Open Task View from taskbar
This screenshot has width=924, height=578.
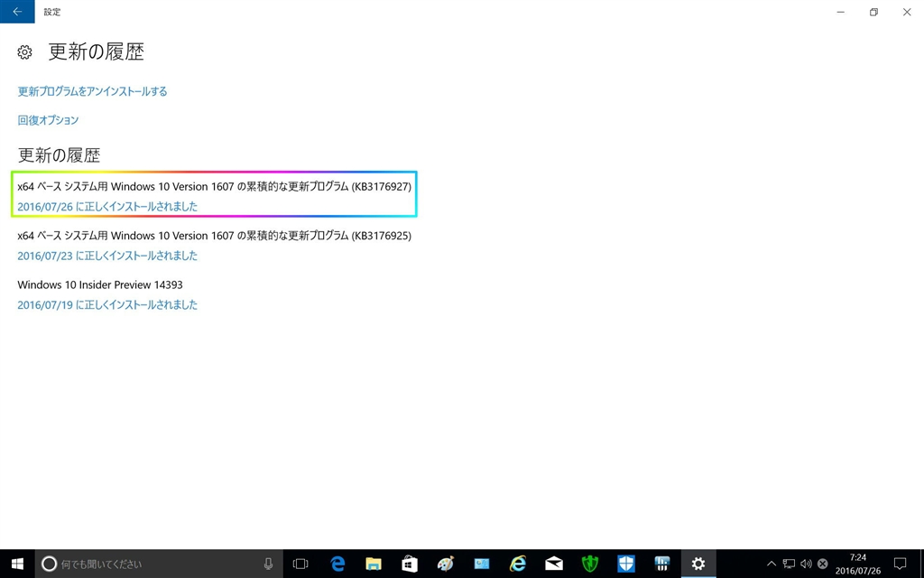[x=300, y=564]
